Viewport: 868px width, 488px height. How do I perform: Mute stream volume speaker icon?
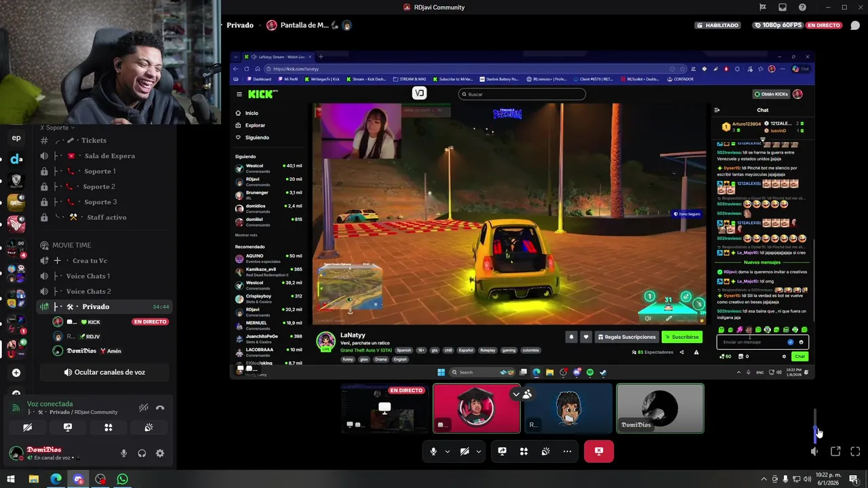814,451
